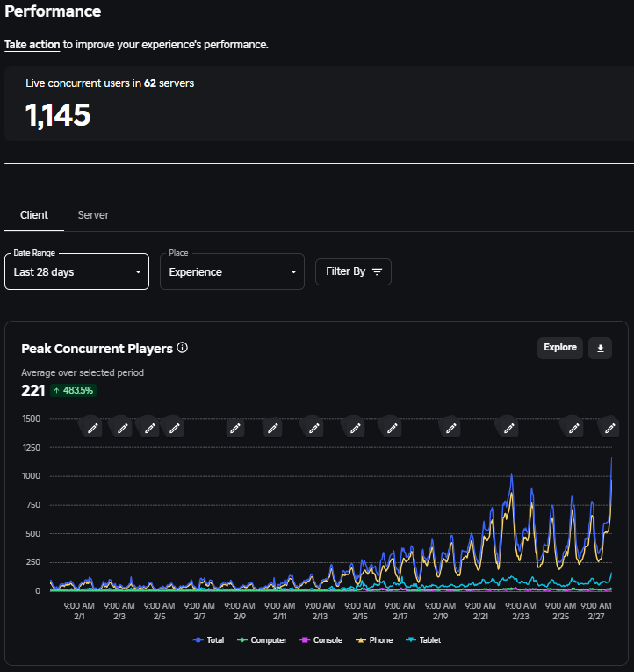This screenshot has height=672, width=634.
Task: Open annotation pencil marker nearest the 2/23 date
Action: click(509, 428)
